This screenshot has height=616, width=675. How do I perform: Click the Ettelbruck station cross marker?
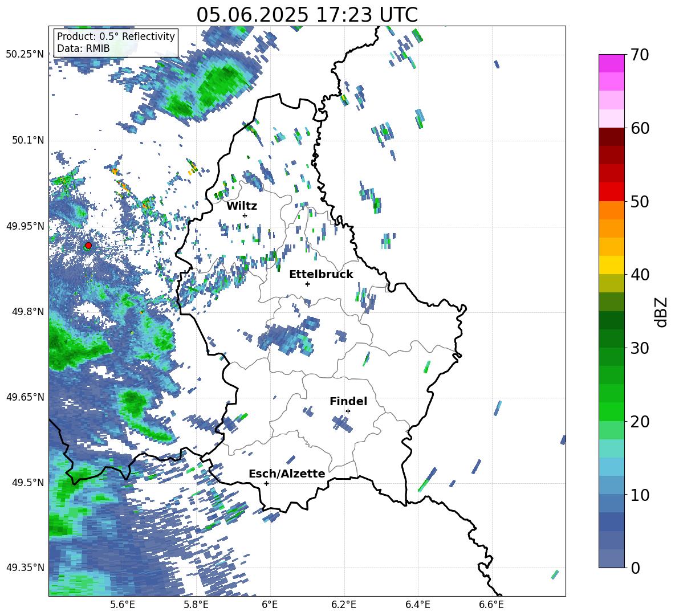(x=307, y=284)
